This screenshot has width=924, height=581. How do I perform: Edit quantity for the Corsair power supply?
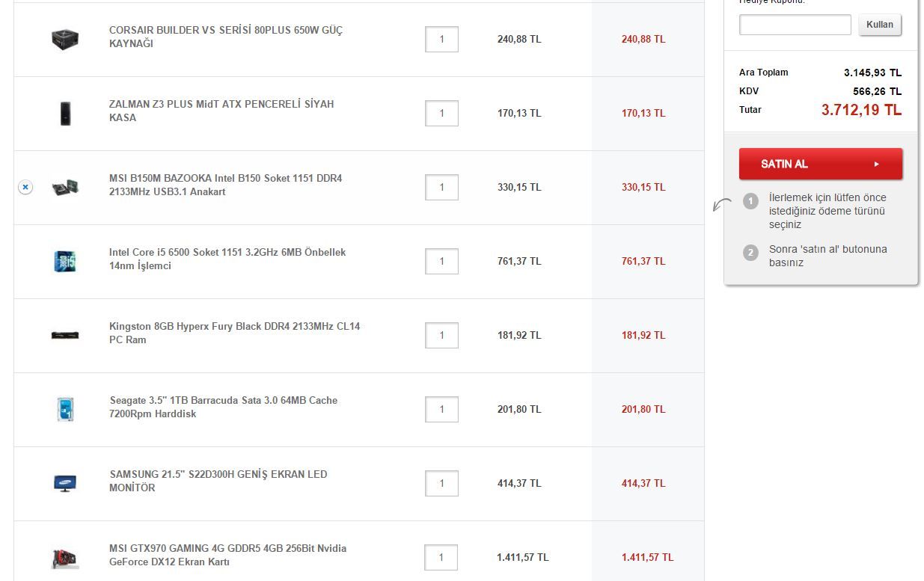pyautogui.click(x=441, y=39)
